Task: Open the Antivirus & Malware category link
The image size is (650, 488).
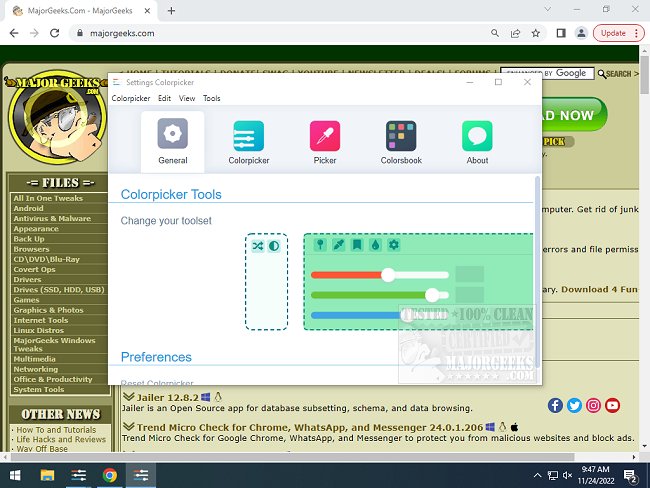Action: (52, 218)
